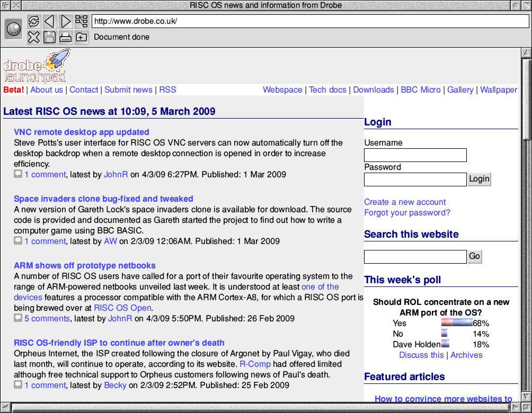
Task: Click Create a new account
Action: click(405, 202)
